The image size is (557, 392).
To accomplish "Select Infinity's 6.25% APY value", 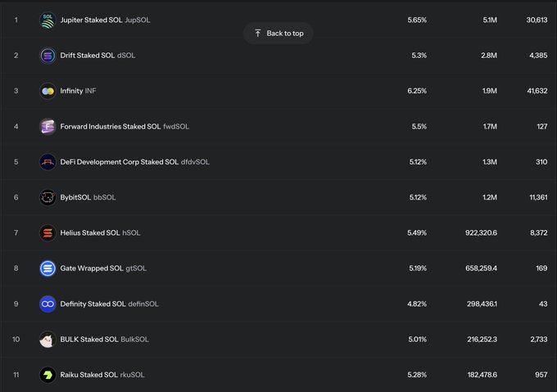I will [x=417, y=91].
